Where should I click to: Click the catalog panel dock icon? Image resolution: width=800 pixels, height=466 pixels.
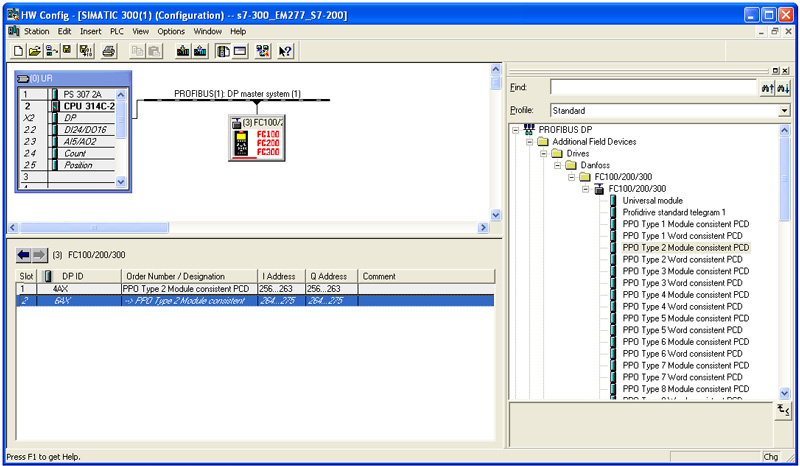[776, 71]
